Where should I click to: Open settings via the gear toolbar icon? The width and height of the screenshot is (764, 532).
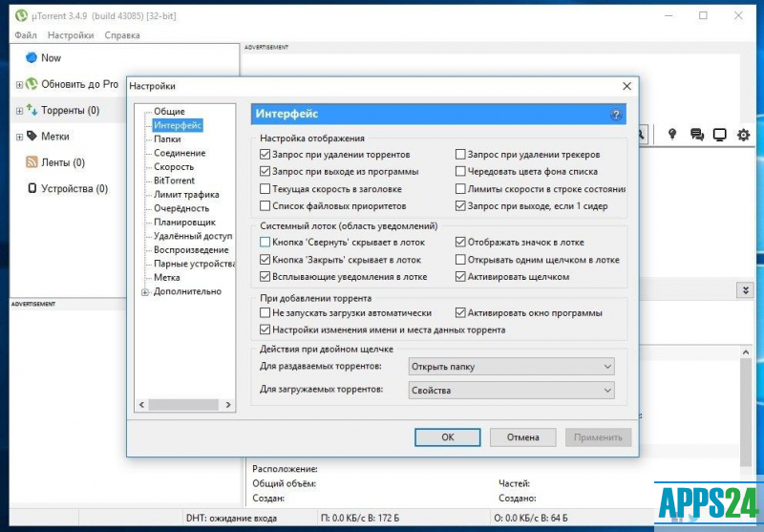click(x=743, y=135)
